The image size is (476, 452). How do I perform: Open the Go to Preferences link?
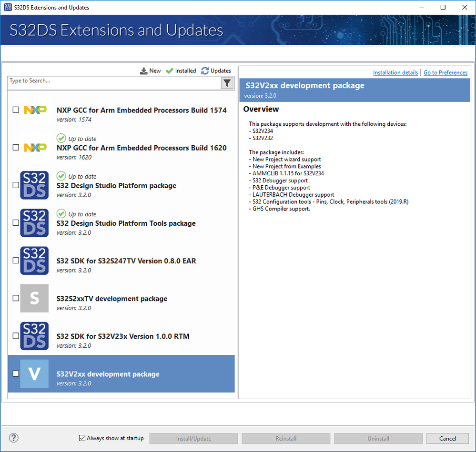[446, 72]
